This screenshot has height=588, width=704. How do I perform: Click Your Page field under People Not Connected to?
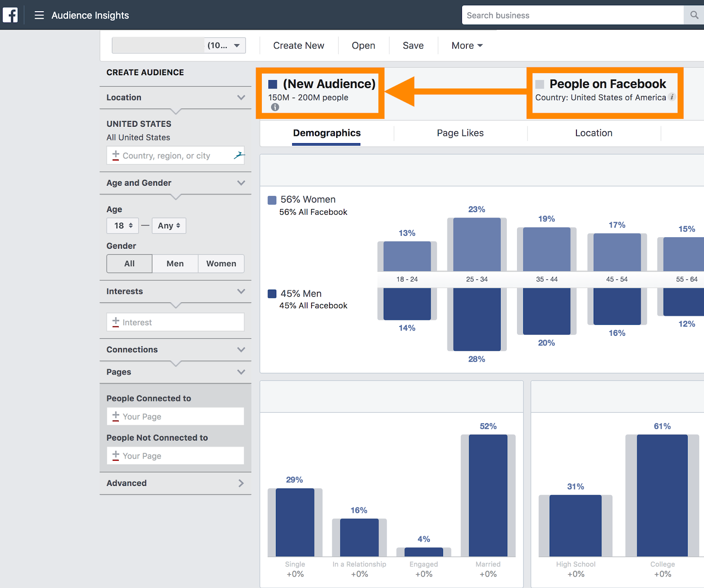pos(176,456)
